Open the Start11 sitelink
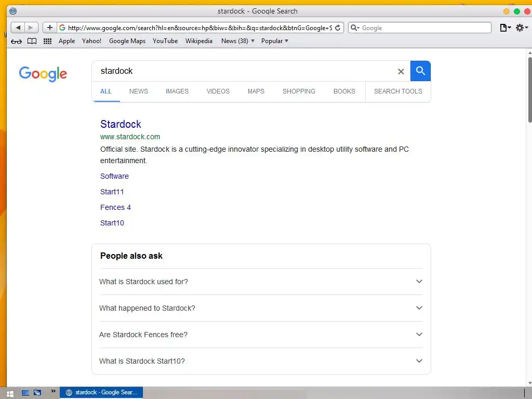The height and width of the screenshot is (399, 532). 112,192
